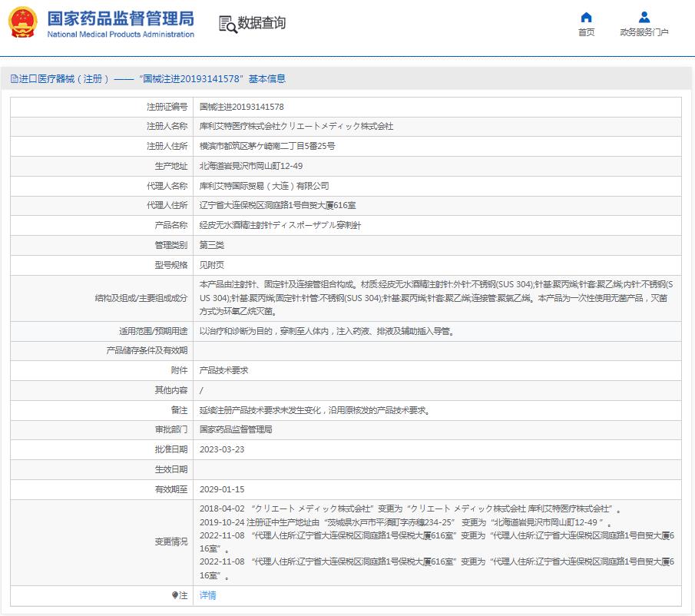
Task: Open the 政务服务门户 user icon
Action: point(644,18)
